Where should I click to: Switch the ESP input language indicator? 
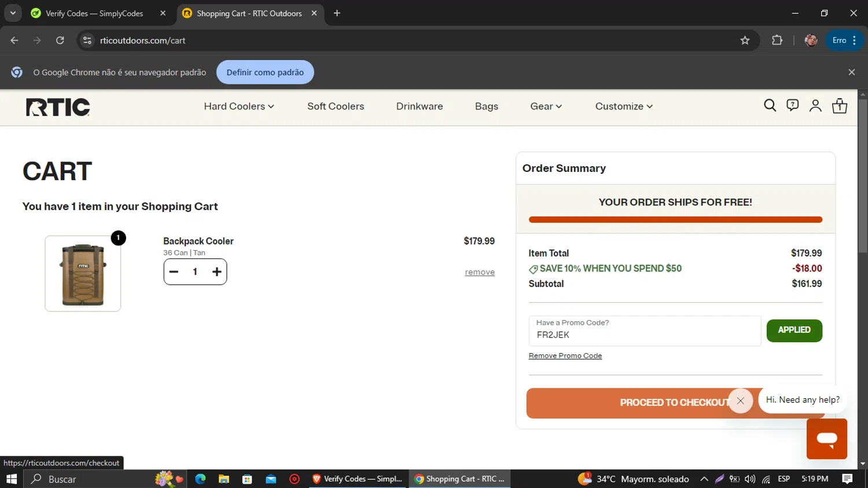point(784,479)
